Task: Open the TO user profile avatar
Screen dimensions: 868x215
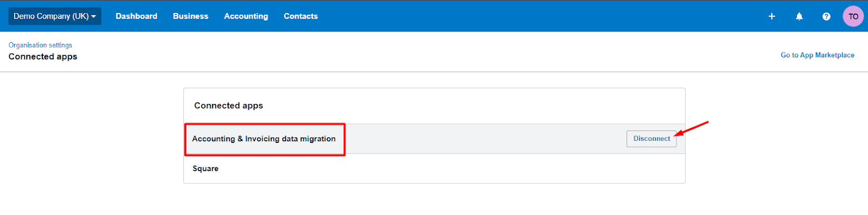Action: click(x=853, y=16)
